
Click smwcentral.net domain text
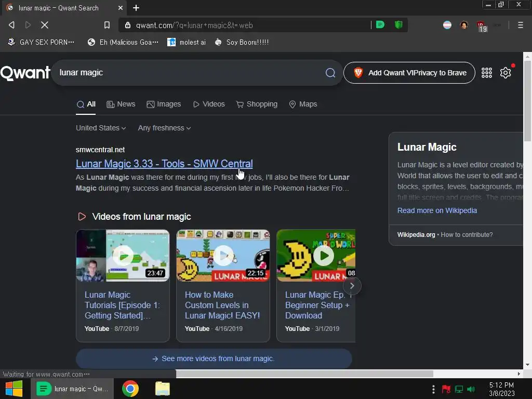pos(100,150)
